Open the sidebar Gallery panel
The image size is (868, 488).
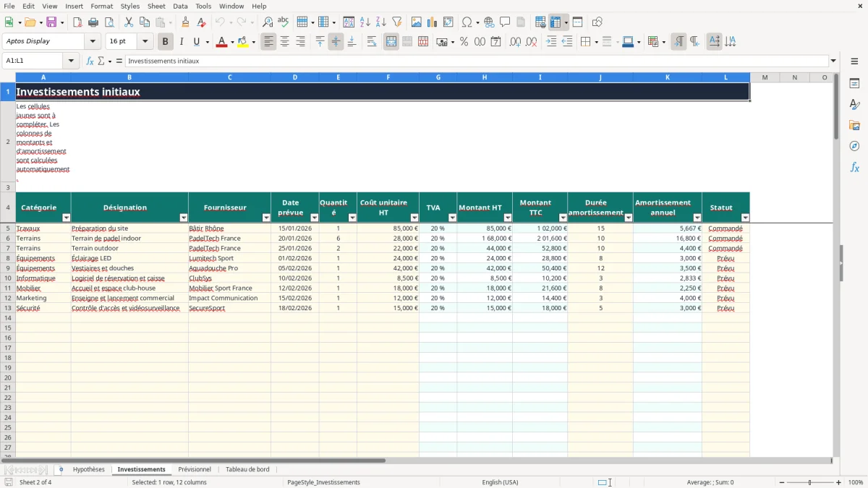tap(854, 125)
